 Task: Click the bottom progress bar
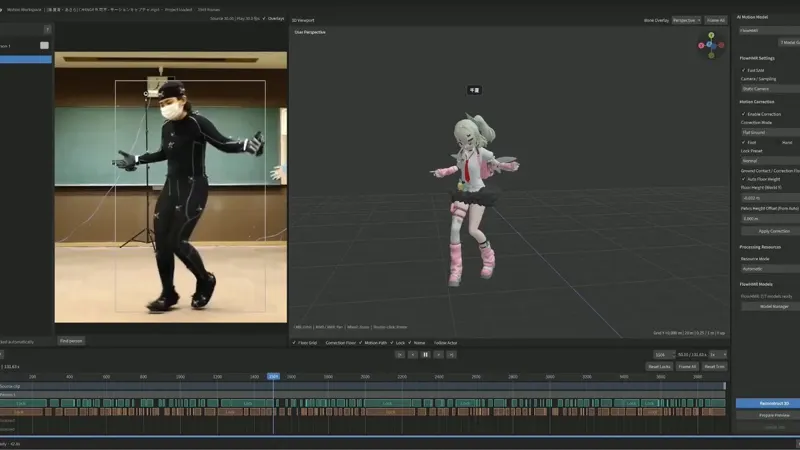400,436
